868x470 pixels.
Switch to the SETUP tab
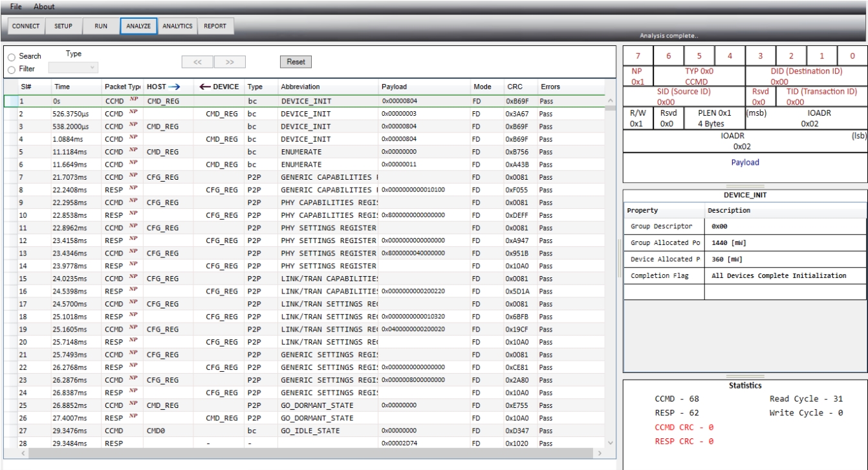click(x=63, y=27)
